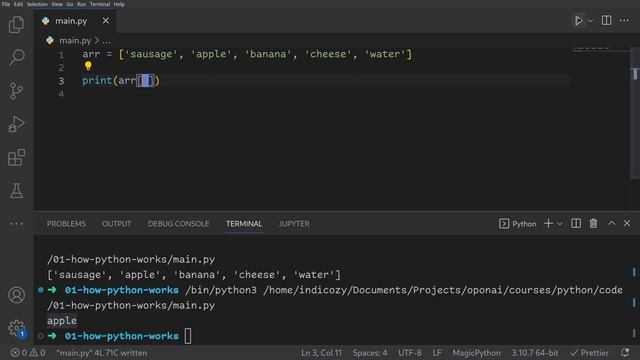Open the Explorer view in activity bar
The width and height of the screenshot is (640, 360).
click(16, 24)
